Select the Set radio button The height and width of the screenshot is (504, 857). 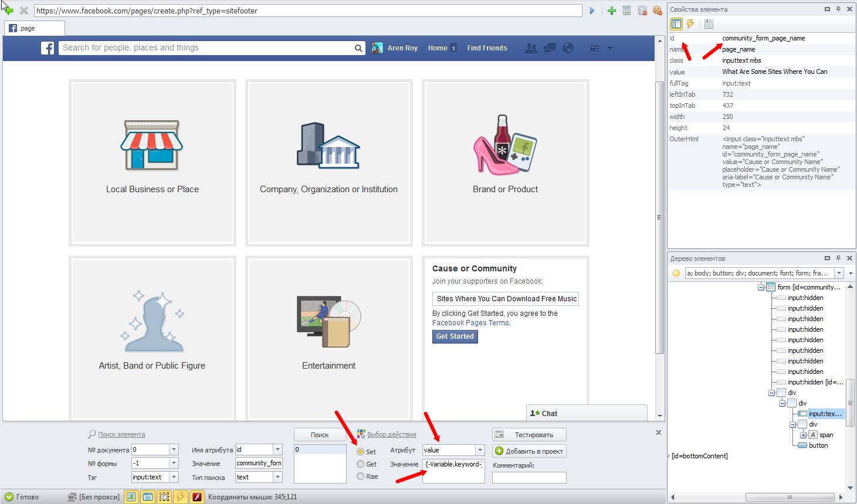point(360,451)
